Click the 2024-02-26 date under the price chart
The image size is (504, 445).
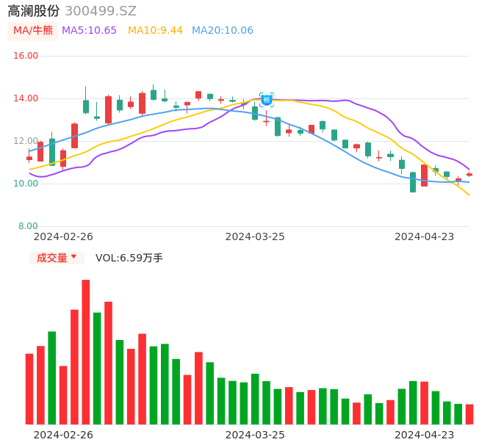pos(63,236)
